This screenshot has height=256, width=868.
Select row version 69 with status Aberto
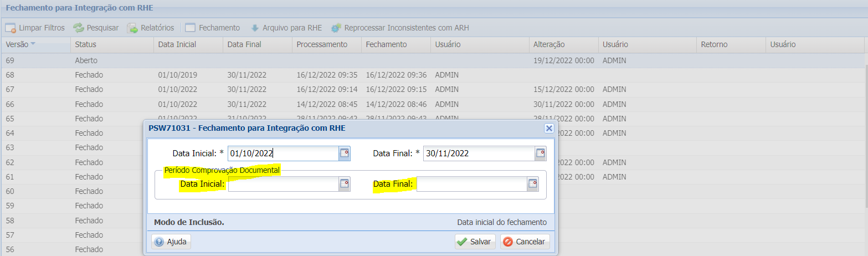(433, 60)
